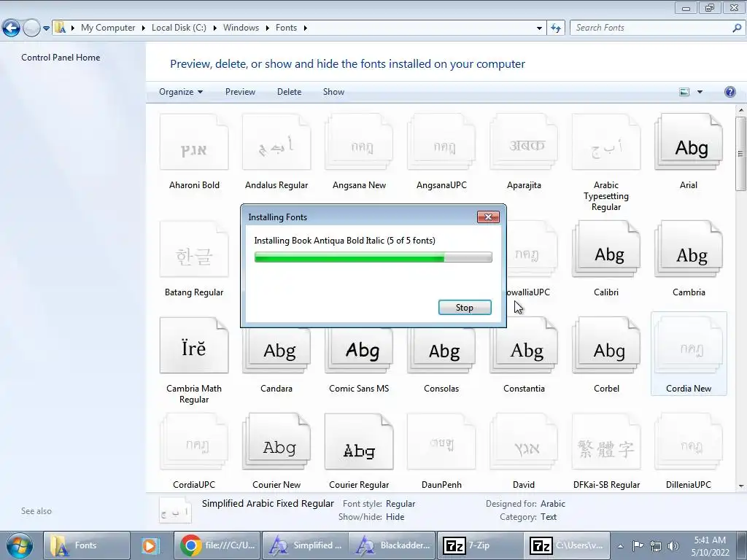
Task: Stop the font installation
Action: [x=465, y=308]
